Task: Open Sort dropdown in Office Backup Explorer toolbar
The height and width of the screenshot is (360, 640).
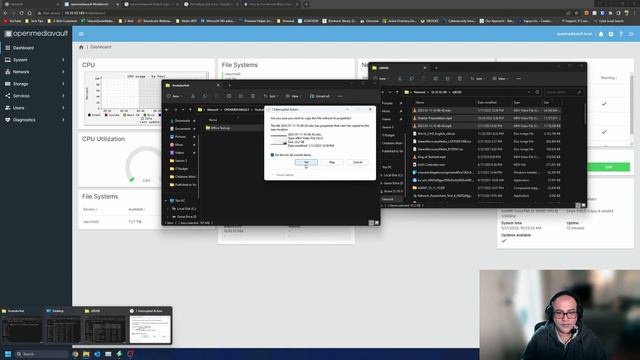Action: [x=270, y=96]
